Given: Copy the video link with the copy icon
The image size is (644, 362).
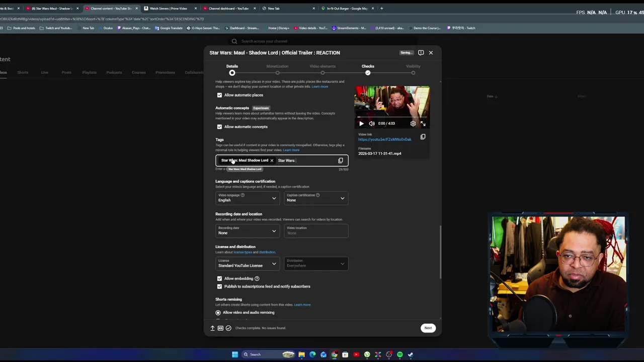Looking at the screenshot, I should tap(423, 137).
